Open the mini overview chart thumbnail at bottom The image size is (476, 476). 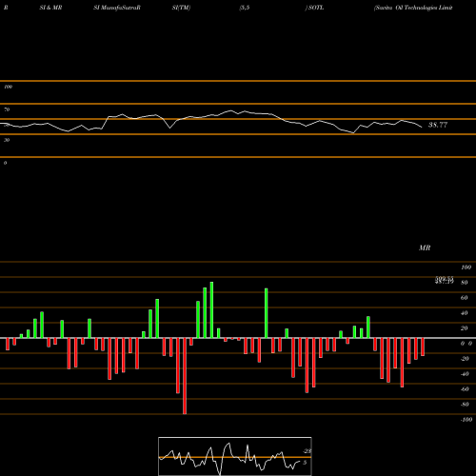[235, 456]
